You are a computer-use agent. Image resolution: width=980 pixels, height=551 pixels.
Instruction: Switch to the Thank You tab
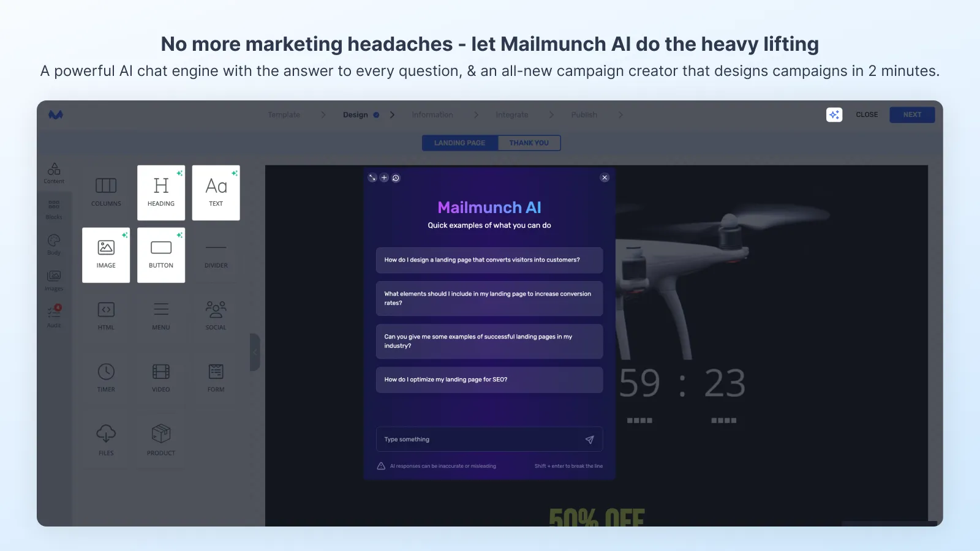(529, 143)
